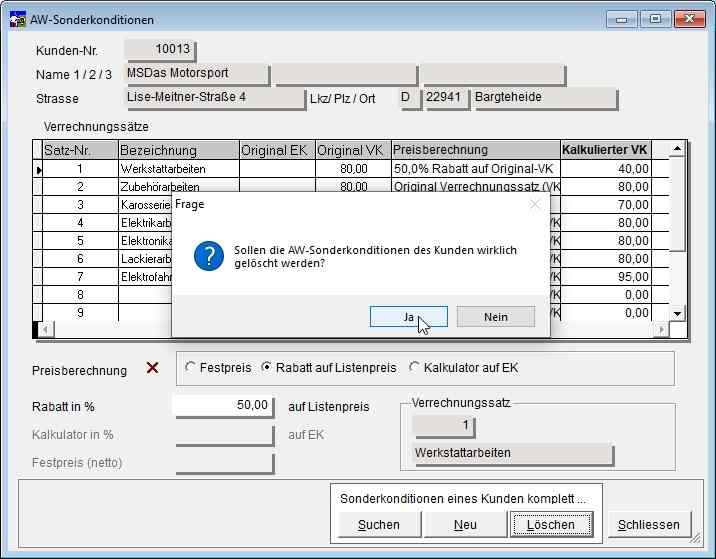Viewport: 716px width, 559px height.
Task: Click the Strasse field Lise-Meitner-Straße 4
Action: point(215,98)
